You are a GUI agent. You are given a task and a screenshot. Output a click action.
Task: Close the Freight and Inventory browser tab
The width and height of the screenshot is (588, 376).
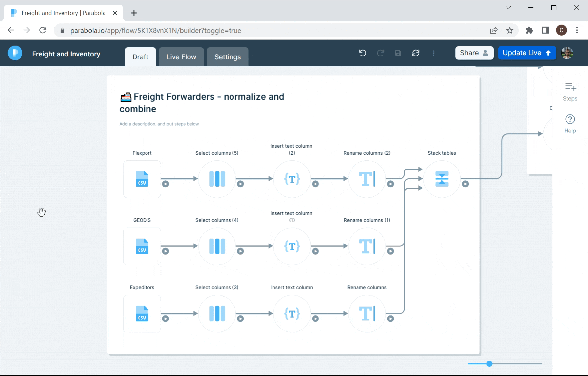pyautogui.click(x=115, y=13)
